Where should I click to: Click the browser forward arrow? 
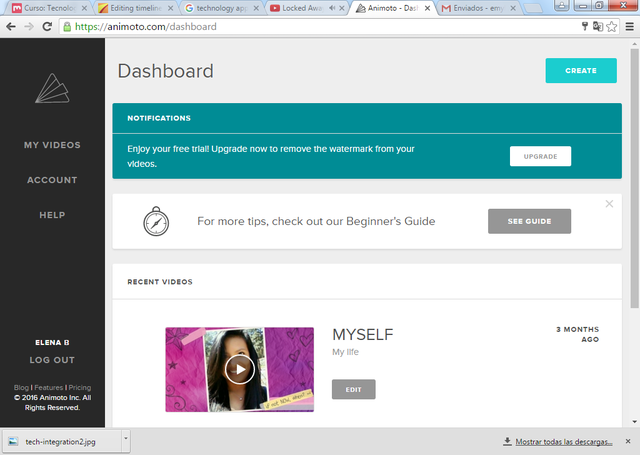click(29, 27)
